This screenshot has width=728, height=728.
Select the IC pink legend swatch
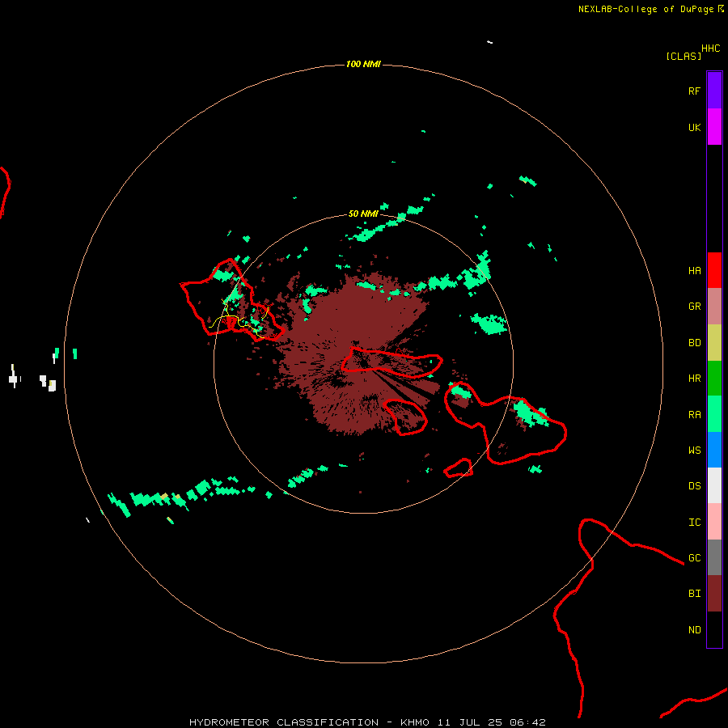714,522
